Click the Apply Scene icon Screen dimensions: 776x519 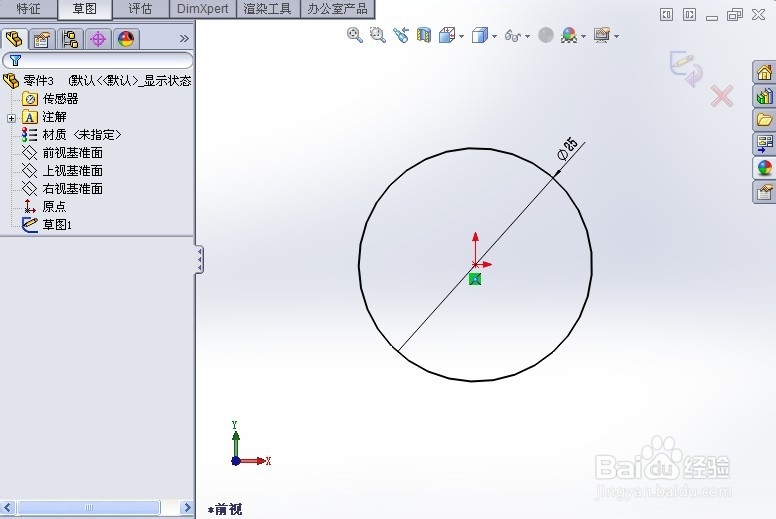(x=569, y=35)
